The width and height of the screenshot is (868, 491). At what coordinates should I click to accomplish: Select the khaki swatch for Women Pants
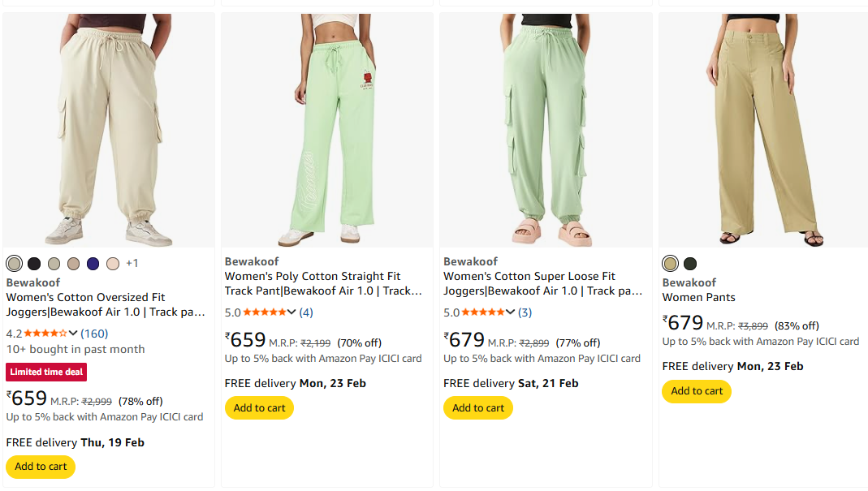click(x=670, y=264)
